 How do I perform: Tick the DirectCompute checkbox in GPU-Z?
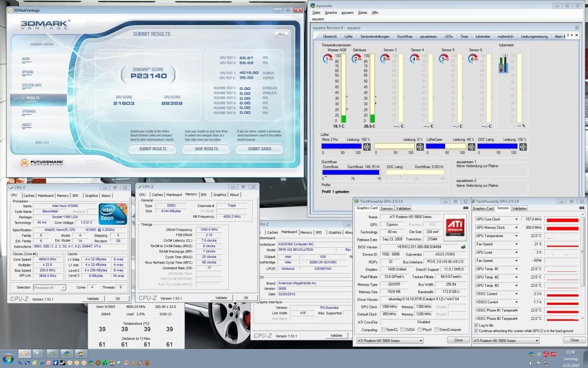(436, 330)
